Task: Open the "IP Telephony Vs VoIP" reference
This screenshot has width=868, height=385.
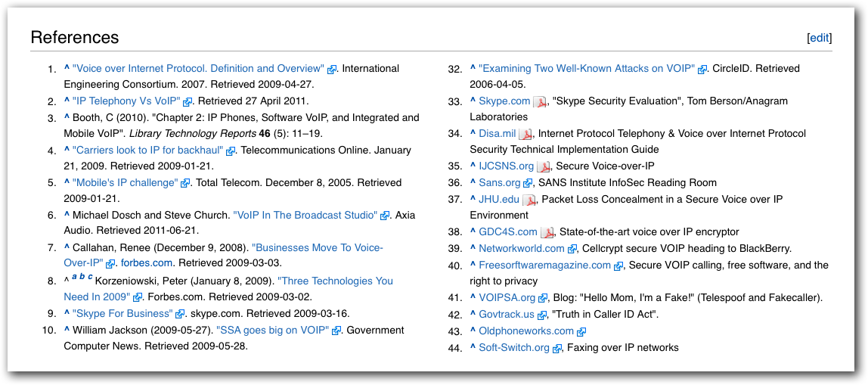Action: [x=126, y=101]
